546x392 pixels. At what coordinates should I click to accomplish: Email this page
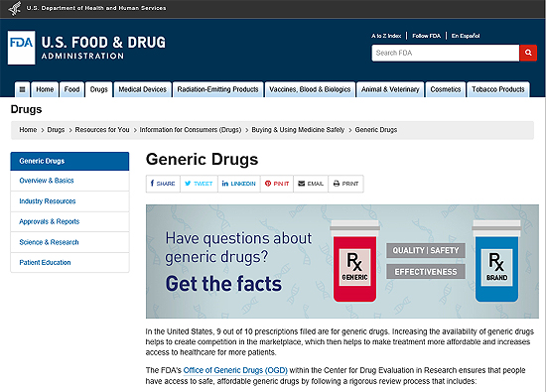(311, 184)
